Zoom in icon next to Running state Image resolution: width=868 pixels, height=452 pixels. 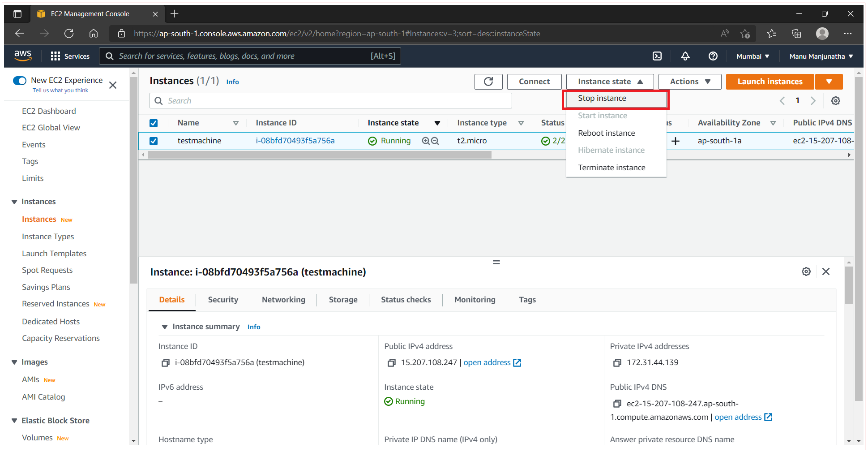click(x=426, y=141)
